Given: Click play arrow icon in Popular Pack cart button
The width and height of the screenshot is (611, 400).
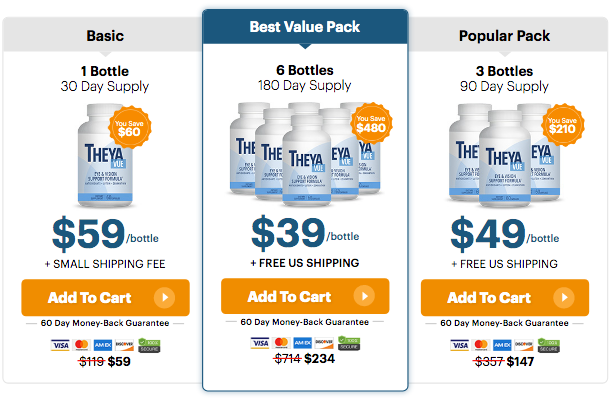Looking at the screenshot, I should (564, 298).
